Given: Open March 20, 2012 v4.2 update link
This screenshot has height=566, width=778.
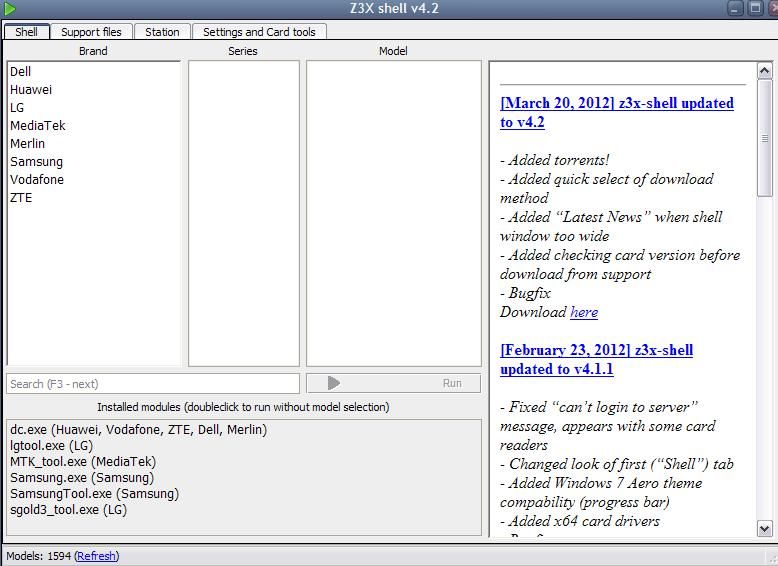Looking at the screenshot, I should click(x=617, y=113).
